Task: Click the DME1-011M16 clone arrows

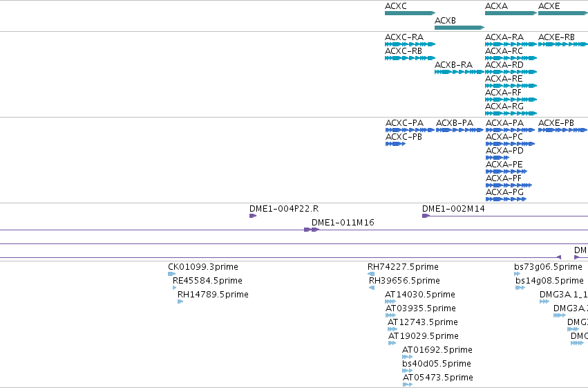Action: pos(312,230)
